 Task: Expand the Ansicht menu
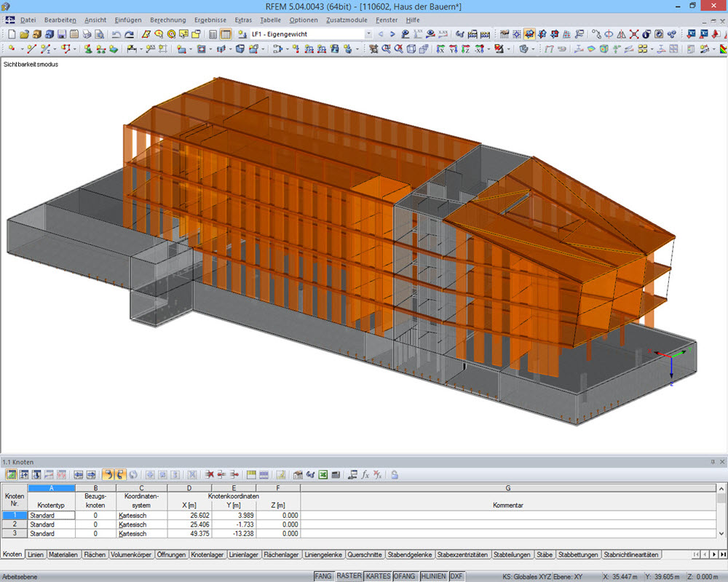(95, 20)
